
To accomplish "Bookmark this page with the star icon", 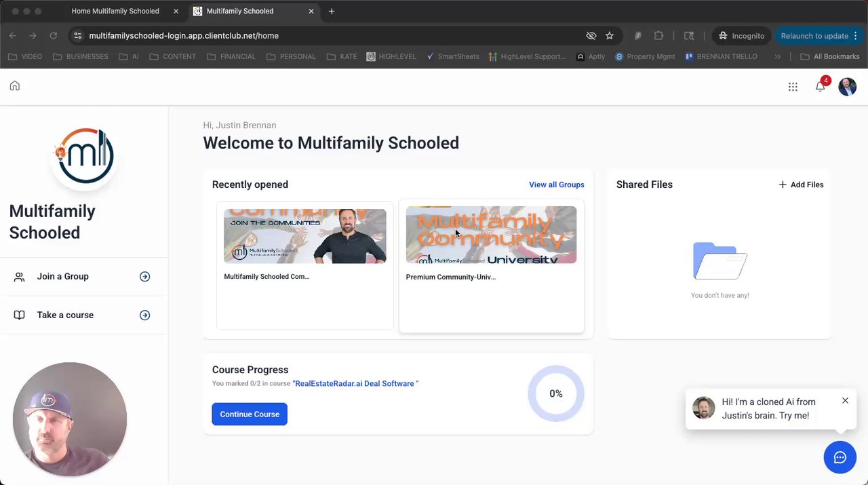I will tap(610, 35).
